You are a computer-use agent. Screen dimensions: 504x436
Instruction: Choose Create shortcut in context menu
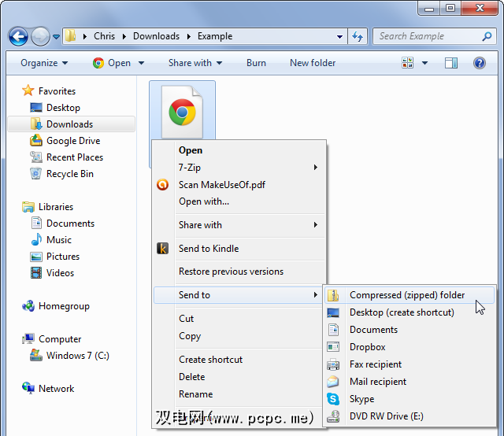point(239,360)
